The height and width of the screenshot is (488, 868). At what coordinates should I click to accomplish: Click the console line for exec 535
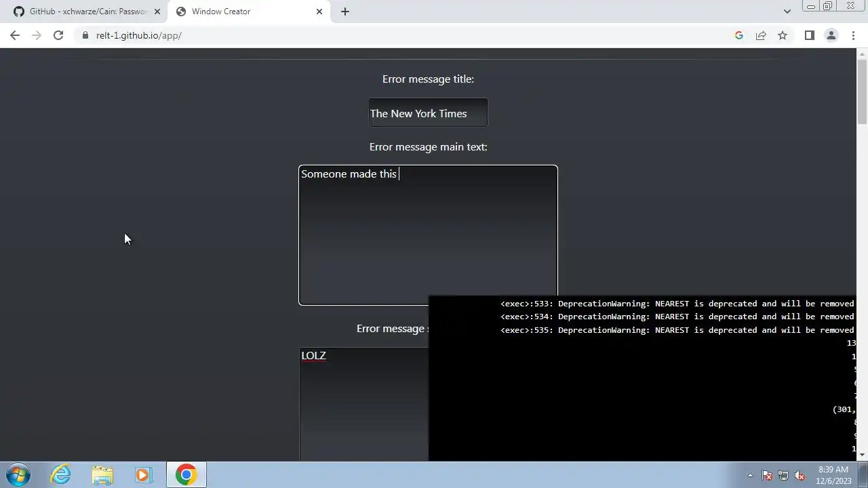pyautogui.click(x=677, y=330)
